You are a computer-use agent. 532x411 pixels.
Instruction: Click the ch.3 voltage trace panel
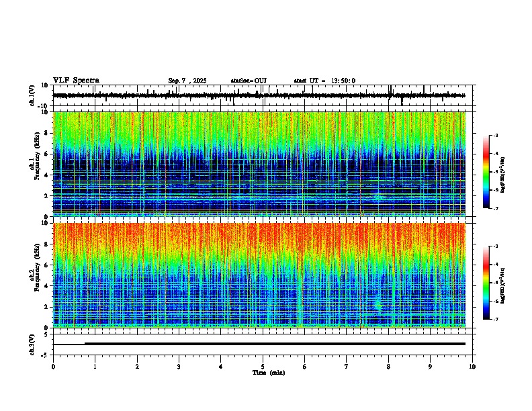263,345
